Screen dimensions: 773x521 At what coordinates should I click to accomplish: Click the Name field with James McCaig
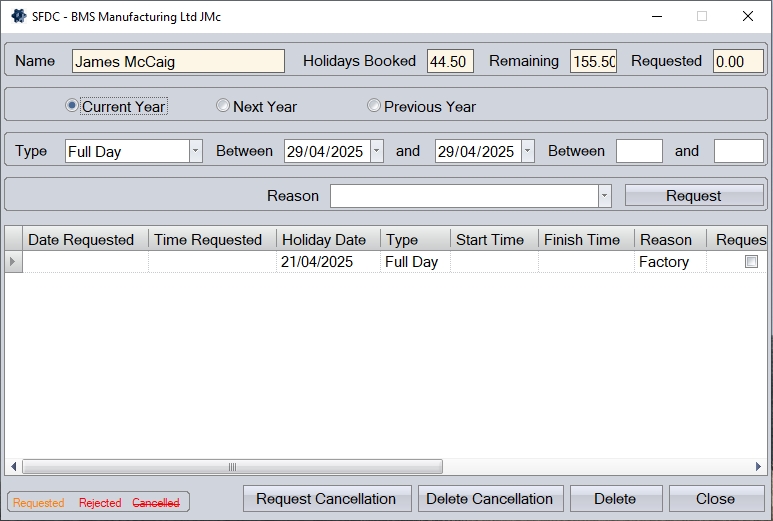coord(178,61)
